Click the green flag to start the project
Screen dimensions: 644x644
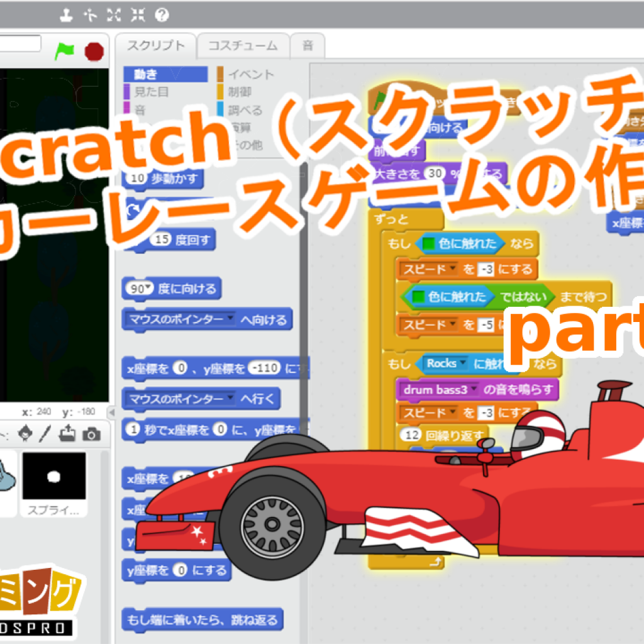[64, 51]
